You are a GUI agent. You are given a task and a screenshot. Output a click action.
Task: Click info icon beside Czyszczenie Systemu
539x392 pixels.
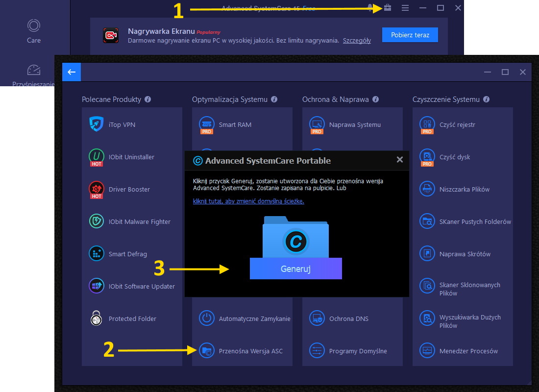point(486,99)
